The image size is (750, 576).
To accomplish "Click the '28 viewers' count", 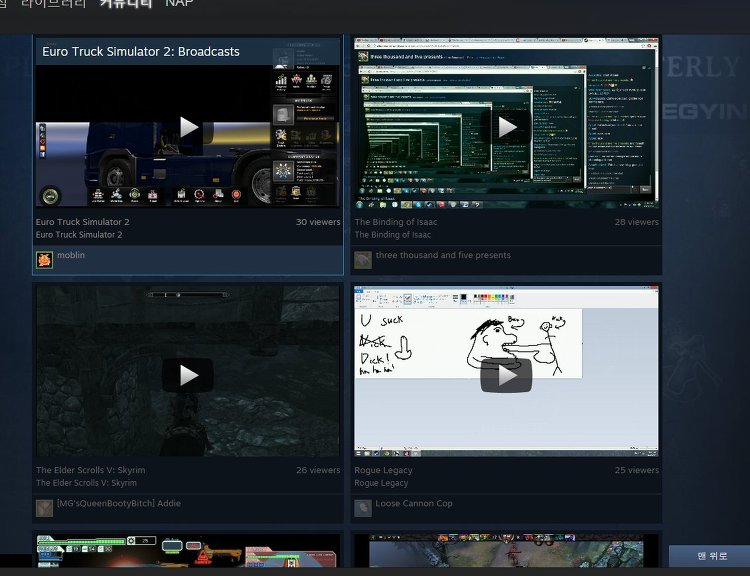I will (637, 222).
